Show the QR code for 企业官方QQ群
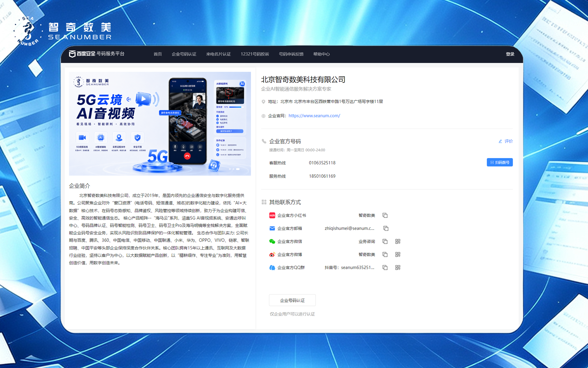This screenshot has width=588, height=368. 398,267
